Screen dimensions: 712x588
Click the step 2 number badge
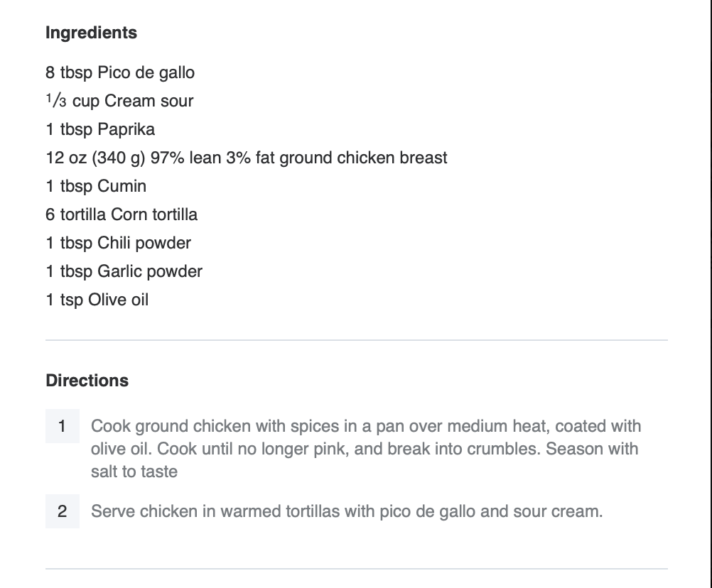tap(63, 511)
